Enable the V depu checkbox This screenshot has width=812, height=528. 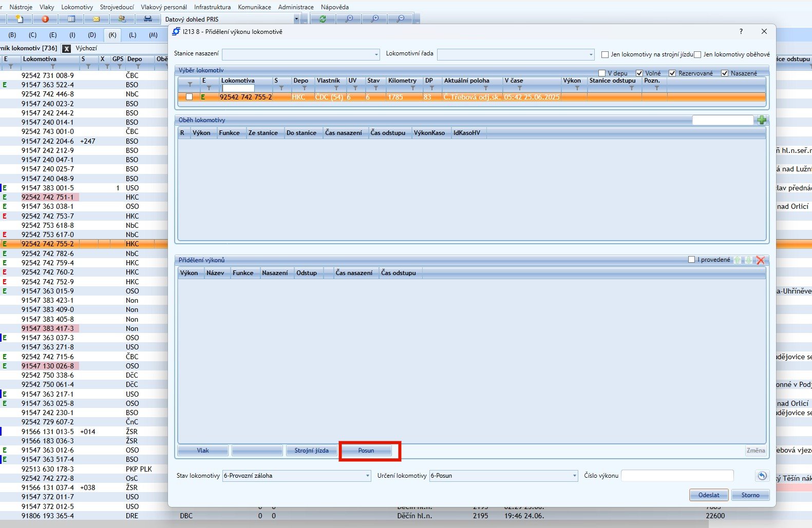point(602,73)
